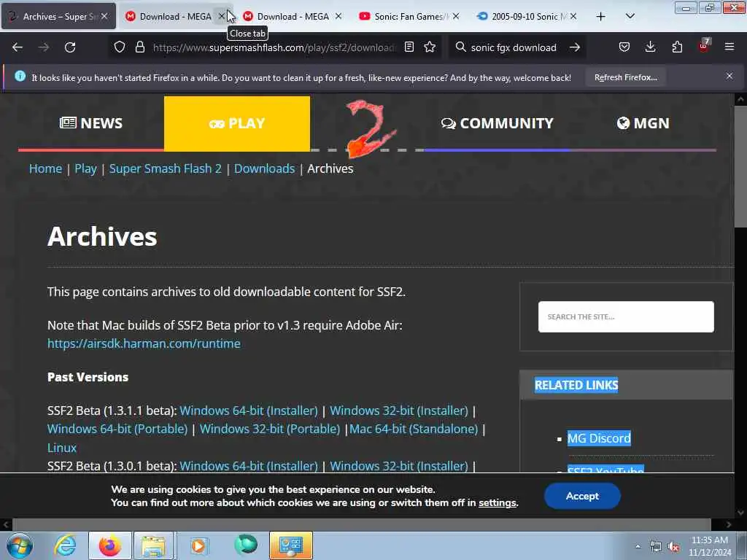Open the Firefox hamburger menu
The image size is (747, 560).
(x=729, y=47)
